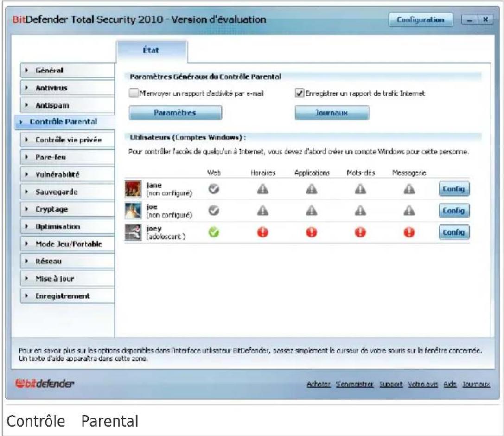Open Mode Jeu/Portable section

tap(67, 244)
